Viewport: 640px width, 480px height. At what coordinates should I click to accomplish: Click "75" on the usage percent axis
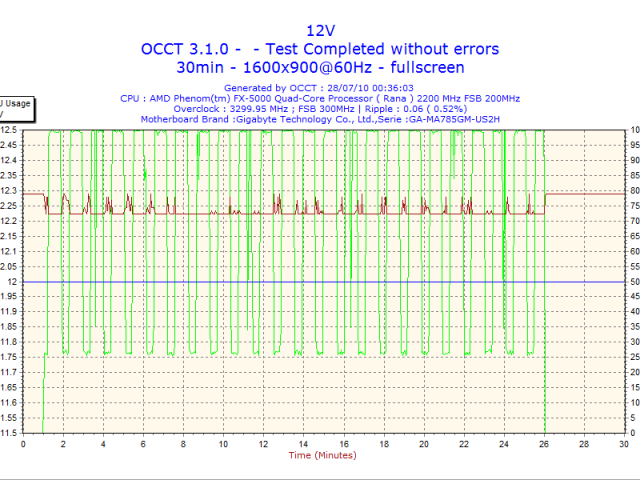635,206
